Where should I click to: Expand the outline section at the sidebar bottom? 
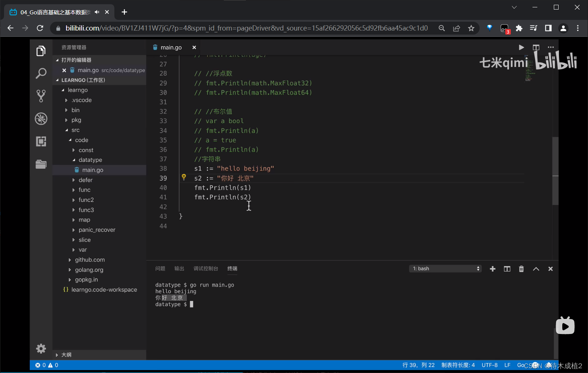coord(57,355)
